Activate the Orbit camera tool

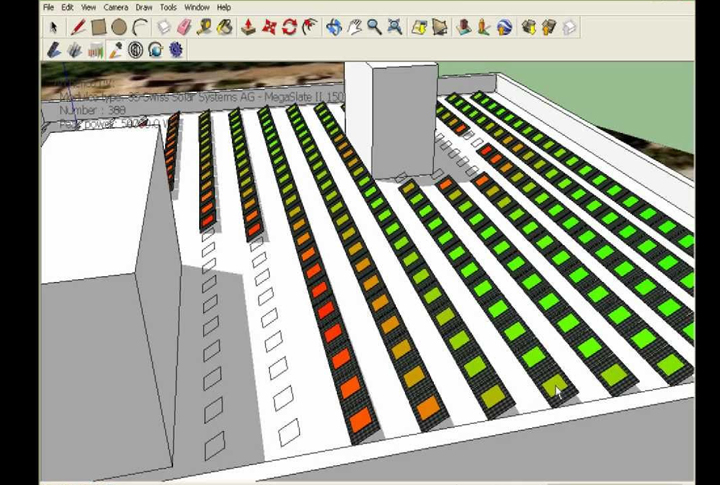tap(334, 28)
